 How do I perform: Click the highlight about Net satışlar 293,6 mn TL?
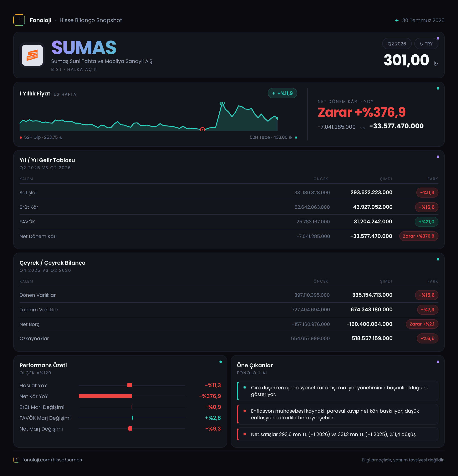pyautogui.click(x=337, y=434)
